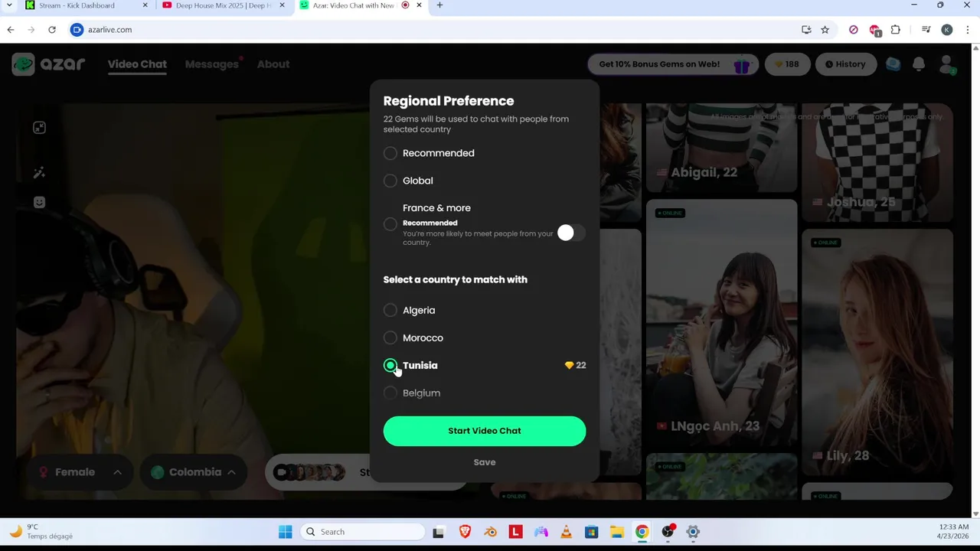
Task: Switch to Deep House Mix 2025 tab
Action: point(224,5)
